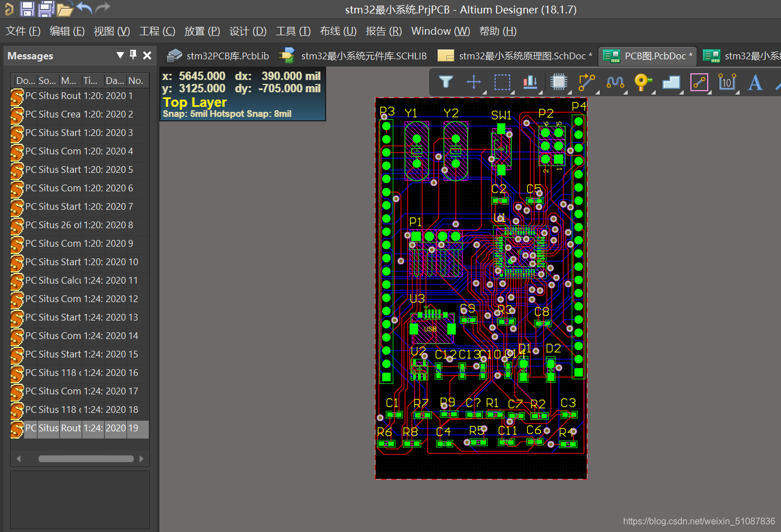Click the Place Via tool icon
The image size is (781, 532).
click(x=642, y=82)
